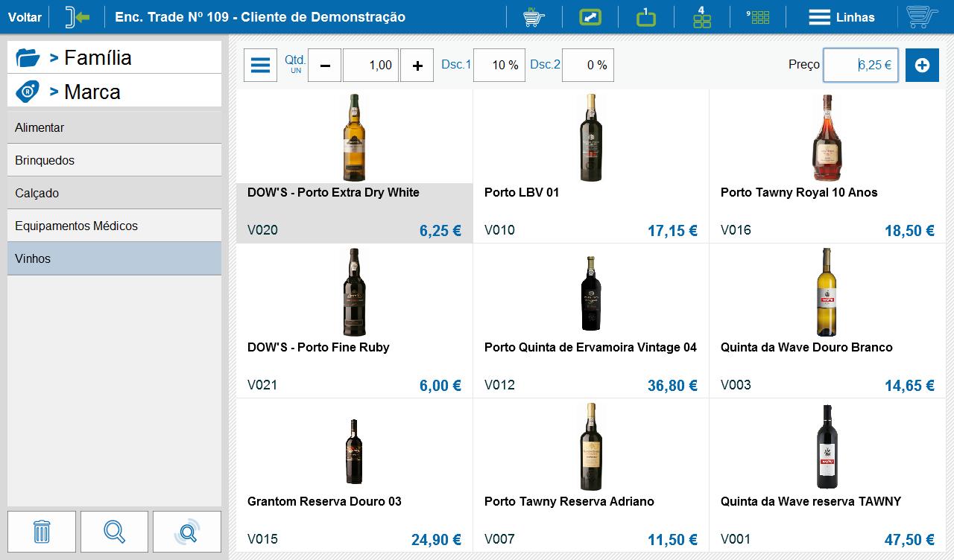The image size is (954, 560).
Task: Decrease quantity with minus button
Action: pos(325,66)
